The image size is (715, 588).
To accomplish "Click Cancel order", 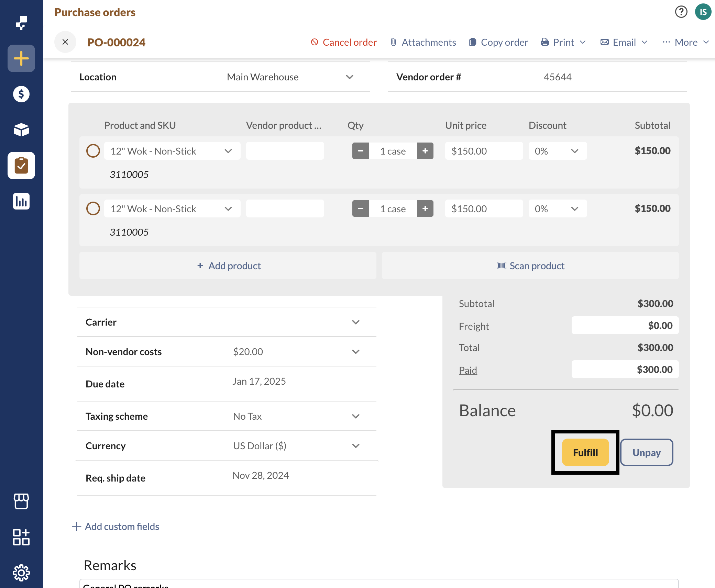I will pos(344,42).
